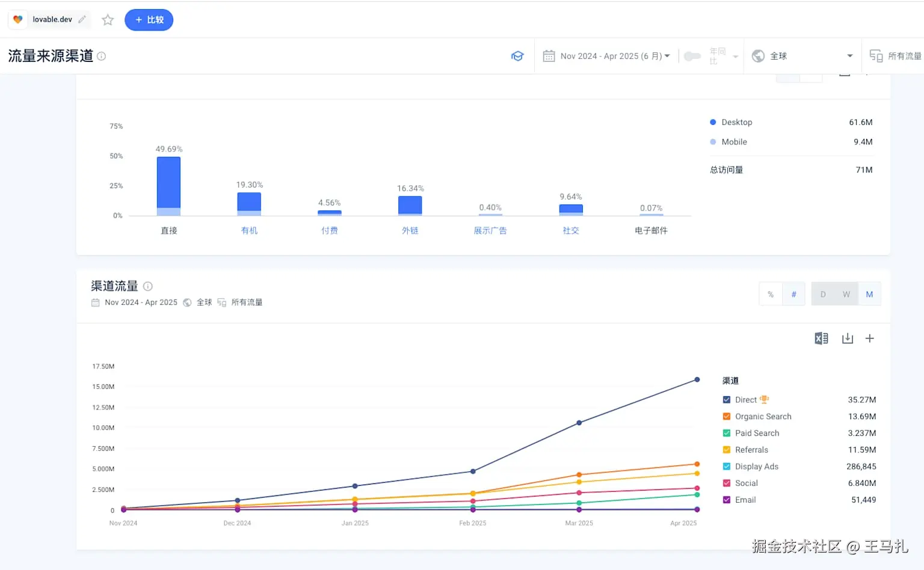Select the W weekly granularity tab

click(846, 294)
